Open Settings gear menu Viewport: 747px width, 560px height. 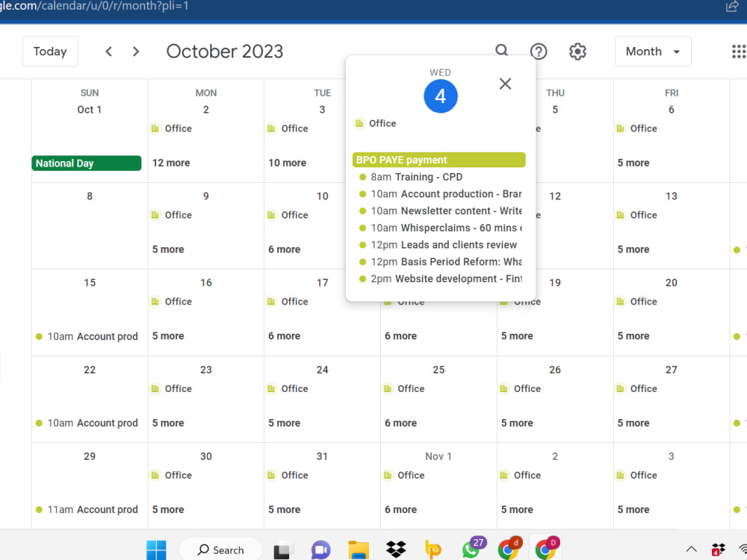577,52
